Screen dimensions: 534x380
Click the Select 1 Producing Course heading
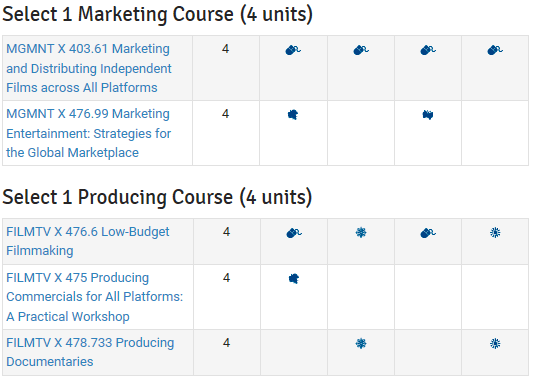[157, 197]
